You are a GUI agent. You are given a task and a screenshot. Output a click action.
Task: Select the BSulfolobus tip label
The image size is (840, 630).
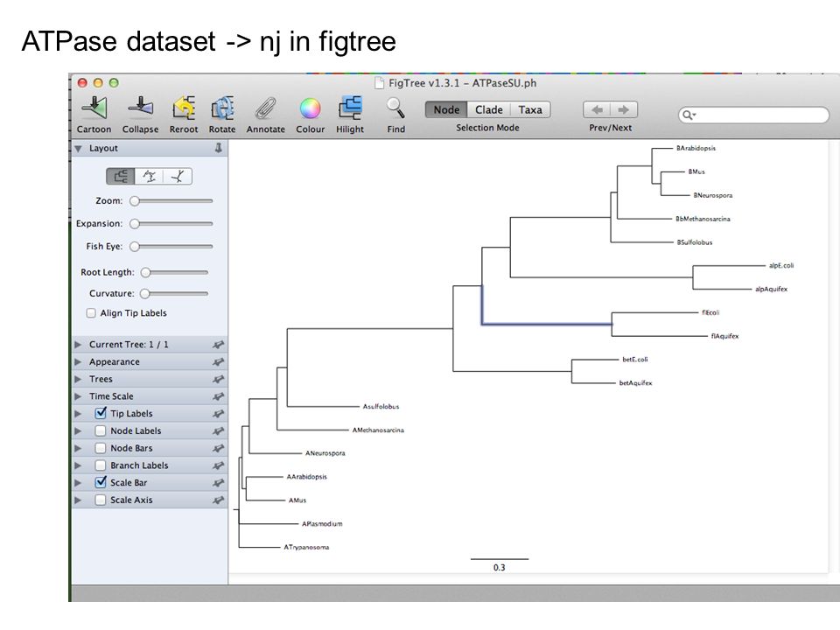click(x=695, y=242)
